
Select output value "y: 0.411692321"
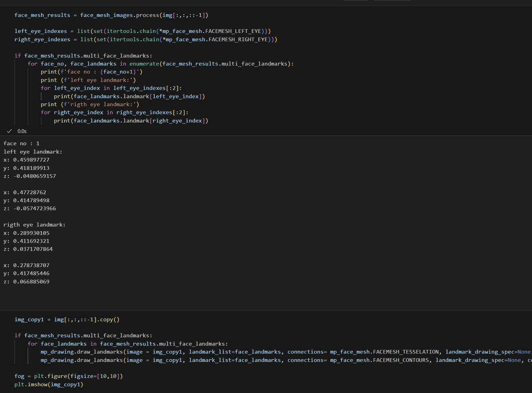coord(26,241)
